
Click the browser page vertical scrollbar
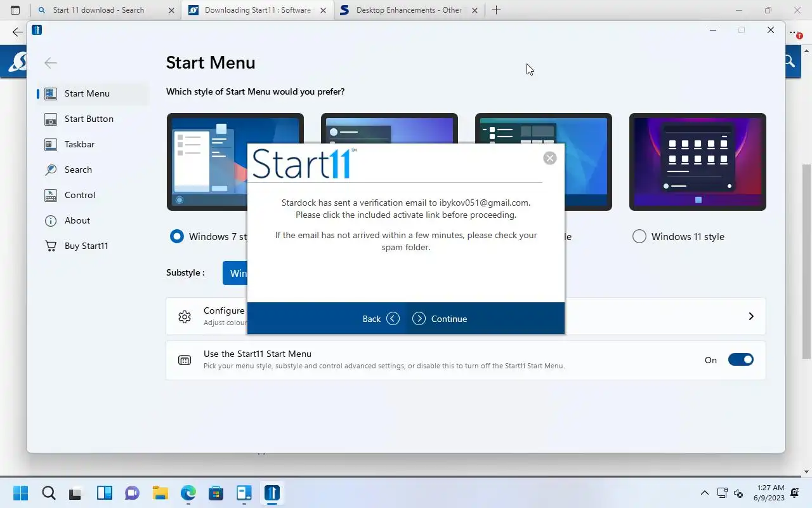point(806,262)
